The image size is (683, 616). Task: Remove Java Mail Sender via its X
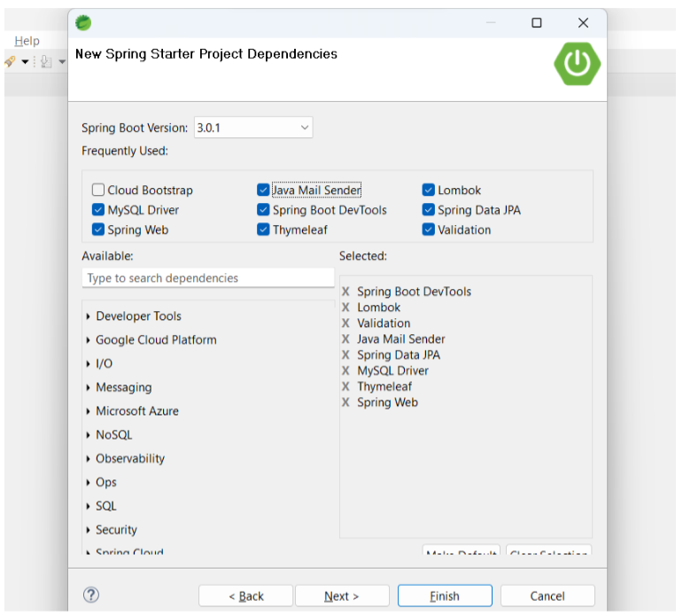pos(345,339)
